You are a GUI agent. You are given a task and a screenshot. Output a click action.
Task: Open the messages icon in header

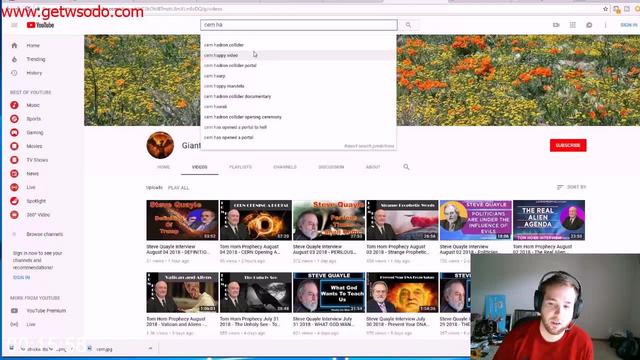point(589,25)
